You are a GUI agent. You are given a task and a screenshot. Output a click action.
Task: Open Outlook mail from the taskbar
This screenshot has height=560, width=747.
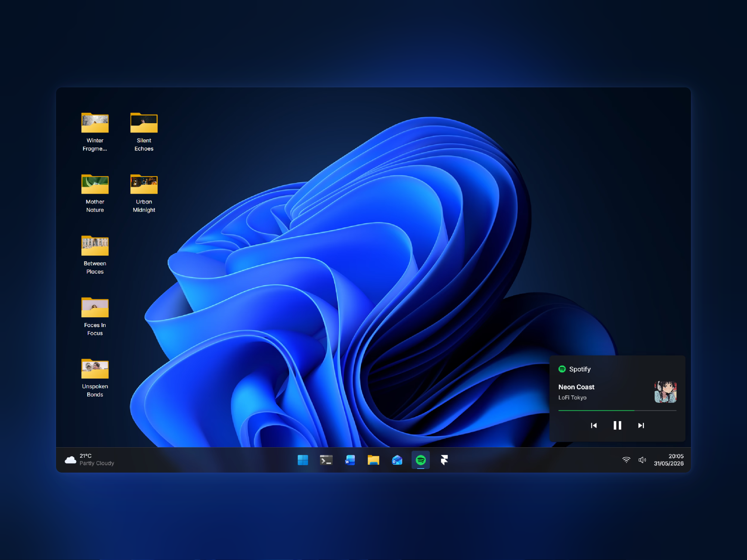pyautogui.click(x=397, y=460)
